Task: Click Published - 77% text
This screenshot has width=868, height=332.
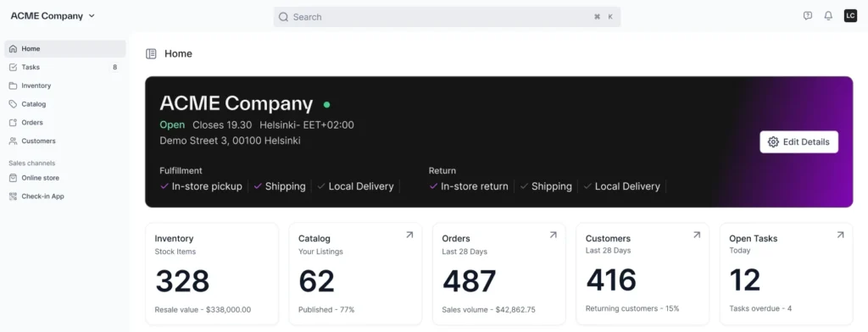Action: click(x=326, y=310)
